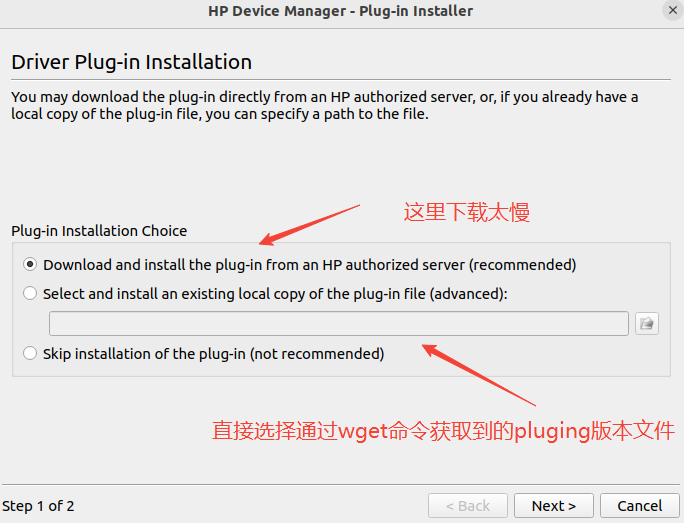Focus the local plug-in file path field
This screenshot has height=523, width=684.
pos(339,323)
